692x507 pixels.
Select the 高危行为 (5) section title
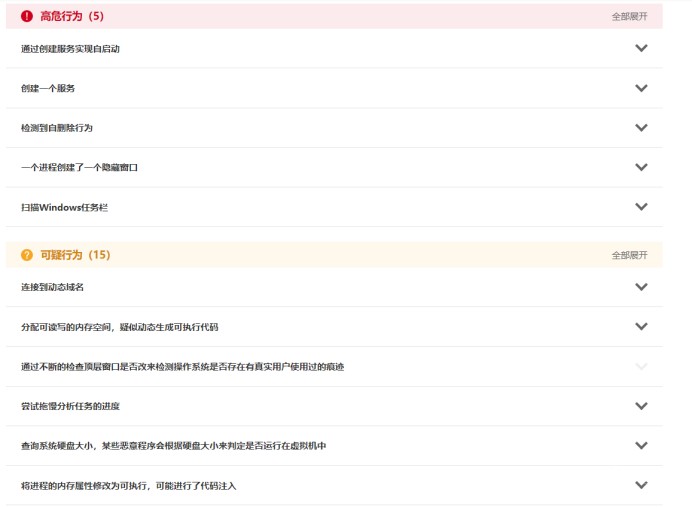point(72,16)
